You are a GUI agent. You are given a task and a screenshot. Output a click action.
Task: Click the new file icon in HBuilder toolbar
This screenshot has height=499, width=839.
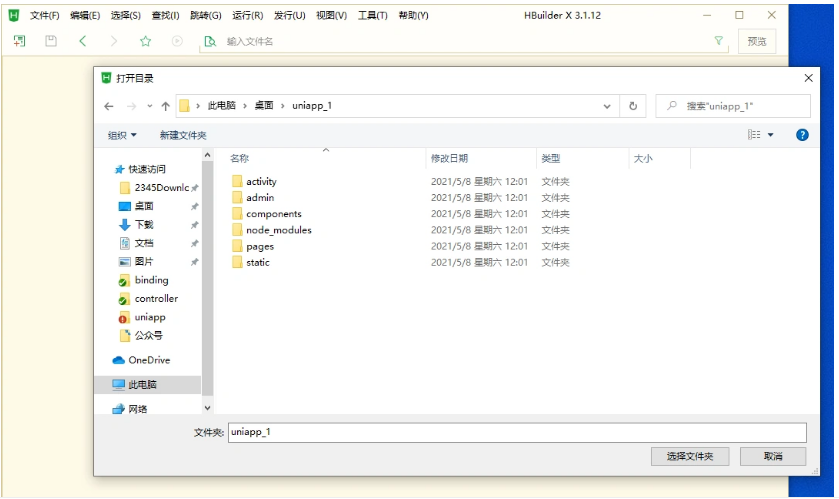19,41
